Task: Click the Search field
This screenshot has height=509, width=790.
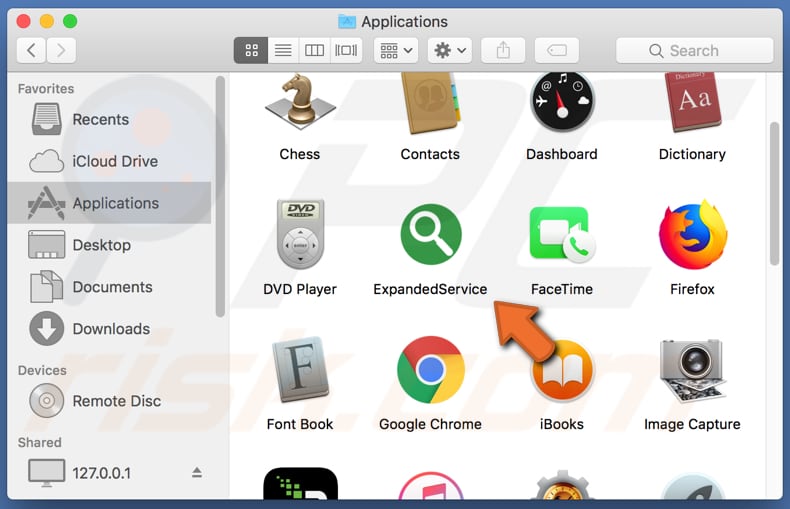Action: (x=694, y=50)
